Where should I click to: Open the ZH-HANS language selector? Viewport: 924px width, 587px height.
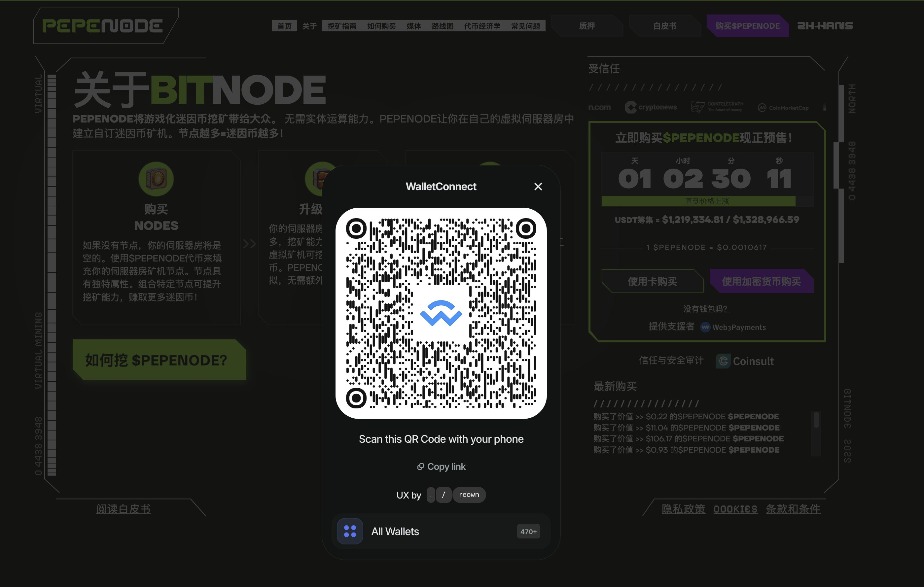[825, 26]
